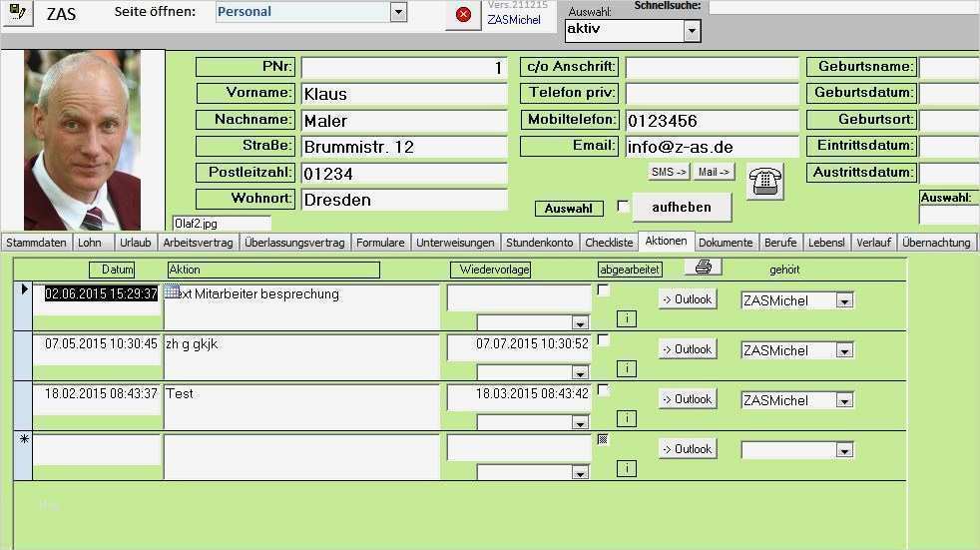Click the Telefon priv. input field
980x550 pixels.
712,94
